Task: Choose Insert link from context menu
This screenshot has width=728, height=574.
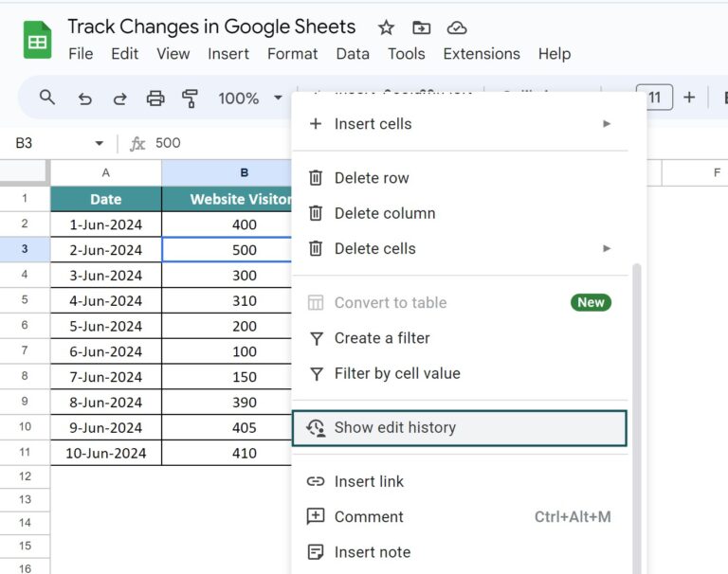Action: (460, 481)
